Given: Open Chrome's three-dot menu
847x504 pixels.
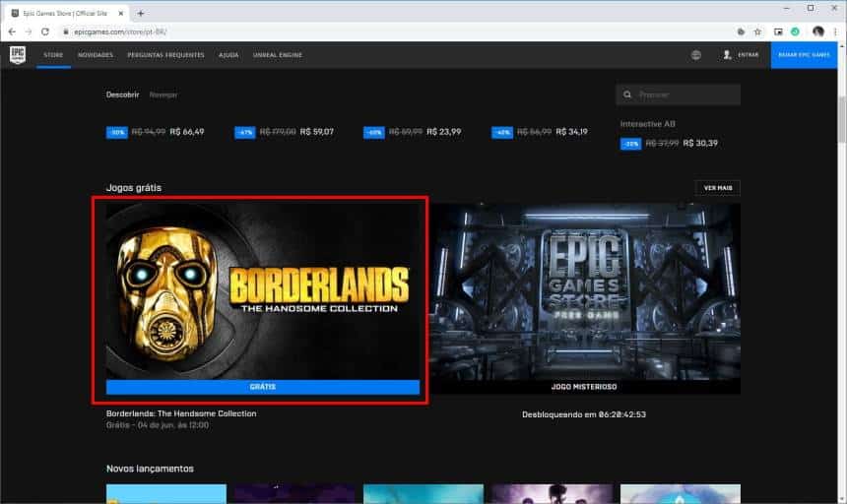Looking at the screenshot, I should [x=835, y=31].
